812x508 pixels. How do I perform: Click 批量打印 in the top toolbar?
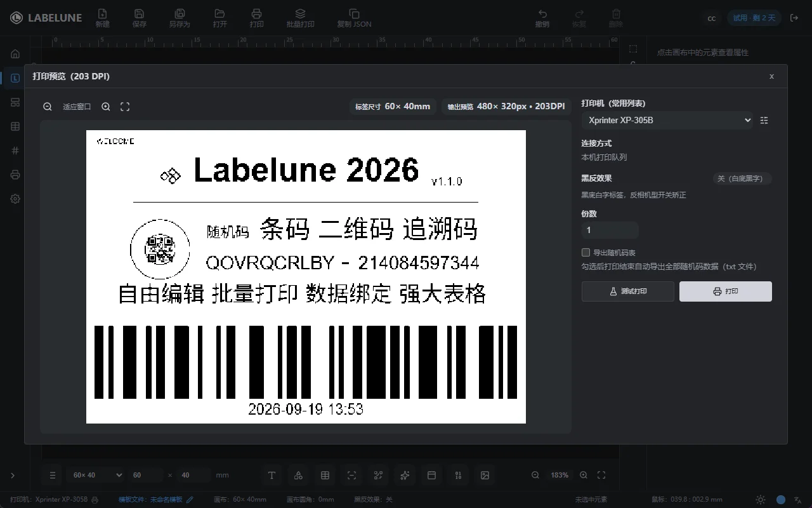pyautogui.click(x=300, y=18)
